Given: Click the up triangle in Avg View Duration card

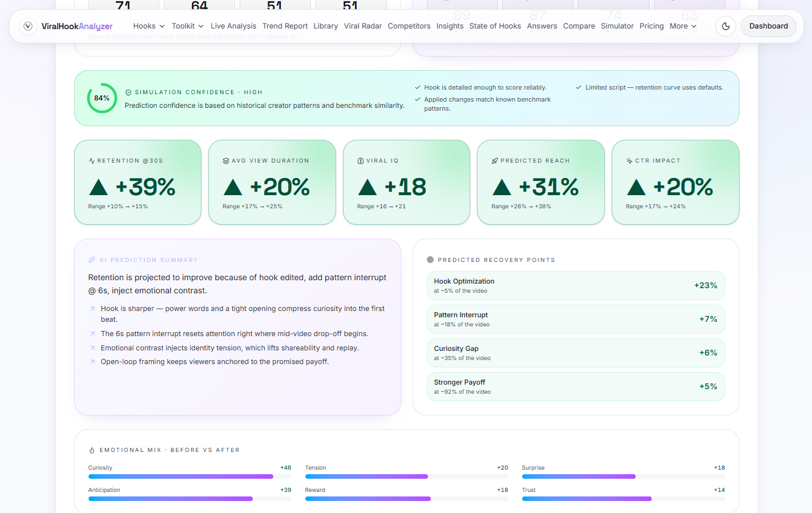Looking at the screenshot, I should click(233, 187).
